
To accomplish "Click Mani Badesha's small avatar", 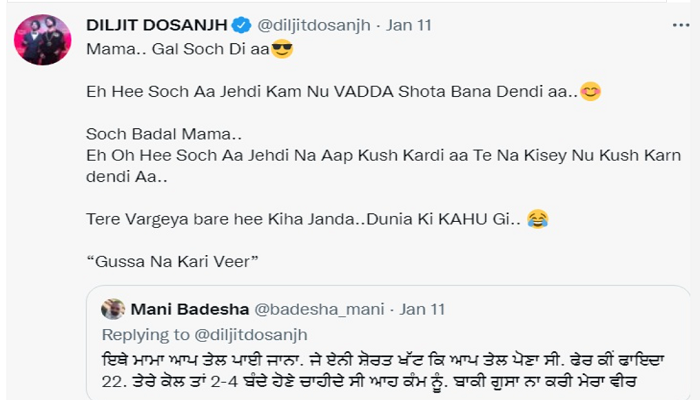I will point(113,309).
